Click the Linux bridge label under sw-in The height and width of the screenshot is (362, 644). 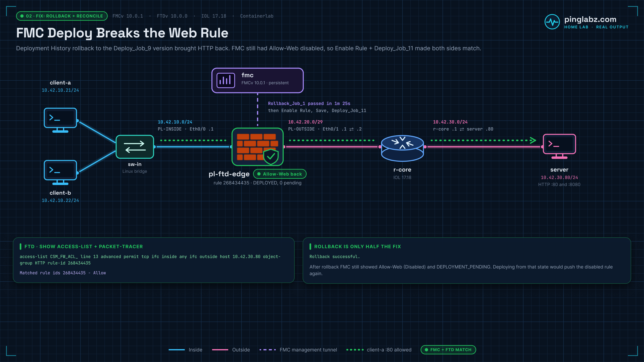pyautogui.click(x=135, y=171)
